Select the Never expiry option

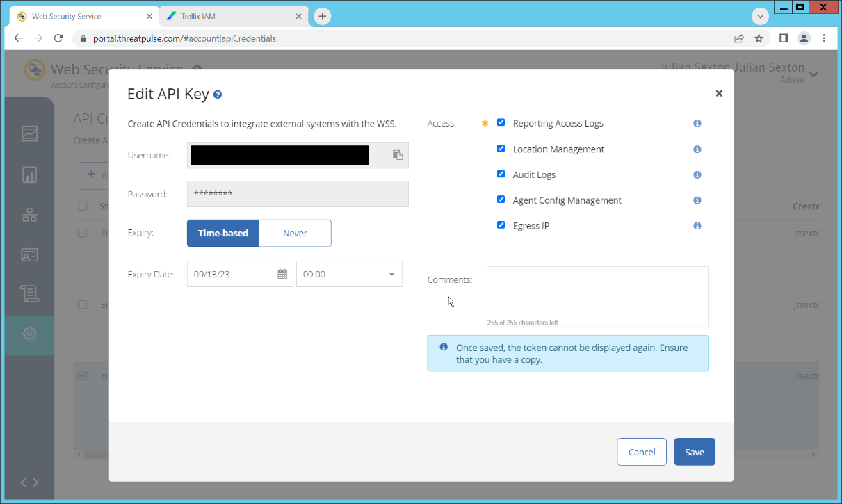click(295, 234)
